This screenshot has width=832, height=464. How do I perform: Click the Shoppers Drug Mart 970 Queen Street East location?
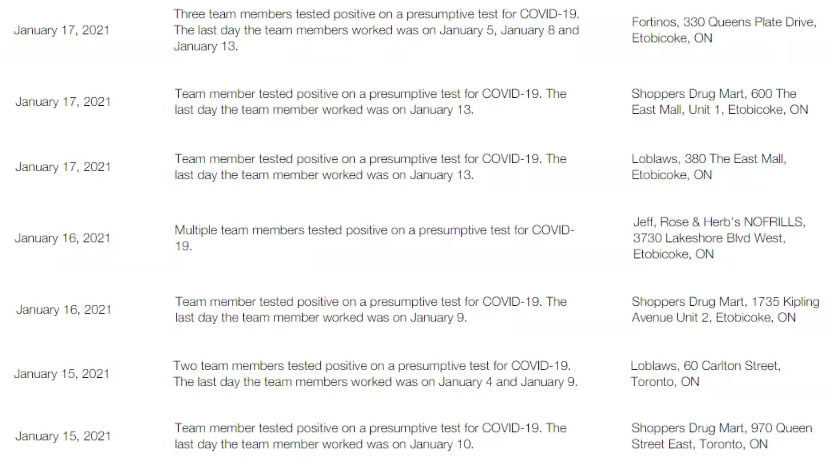[x=721, y=436]
